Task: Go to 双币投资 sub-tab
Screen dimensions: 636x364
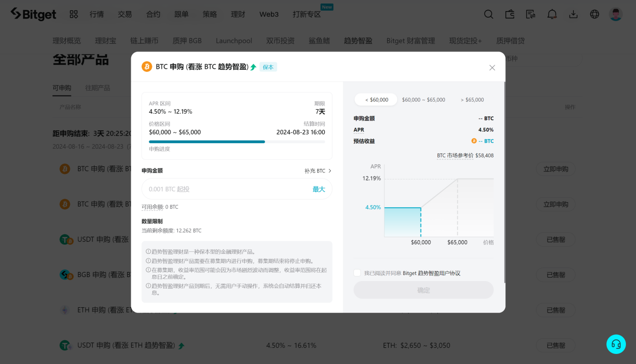Action: coord(281,41)
